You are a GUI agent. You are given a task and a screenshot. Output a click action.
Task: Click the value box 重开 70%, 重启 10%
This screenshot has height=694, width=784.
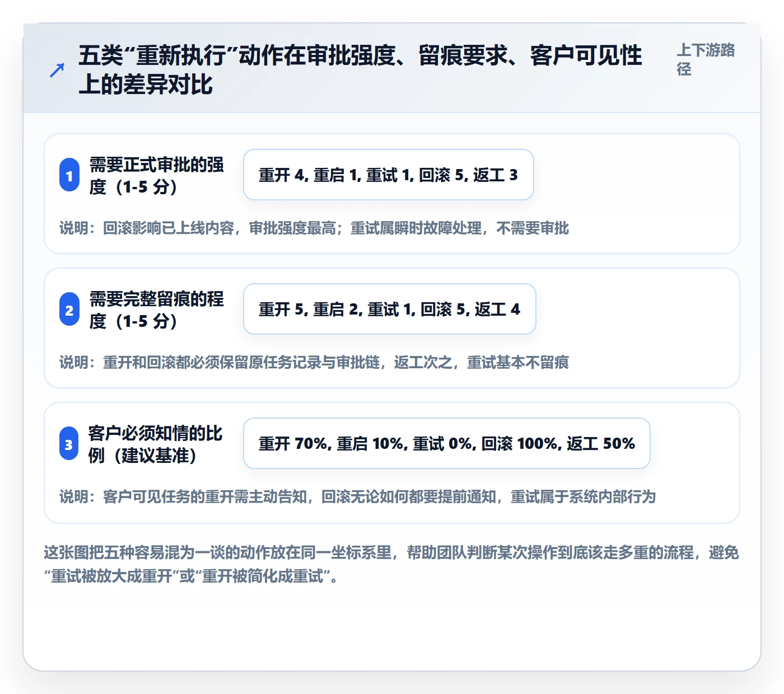pos(447,443)
